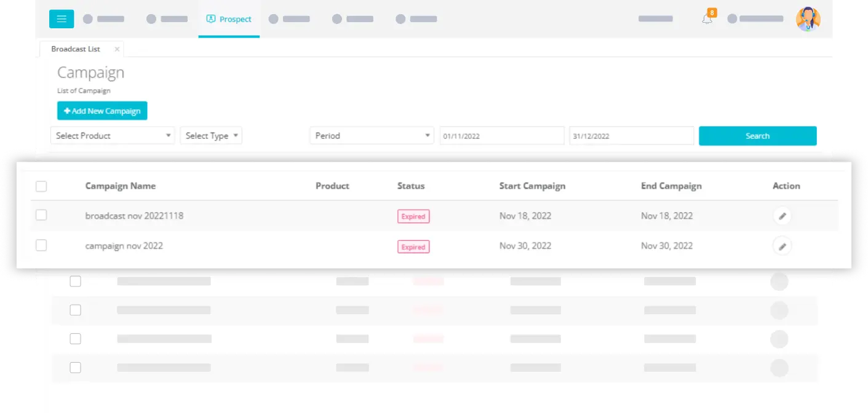Click the Prospect tab icon
868x418 pixels.
coord(210,19)
